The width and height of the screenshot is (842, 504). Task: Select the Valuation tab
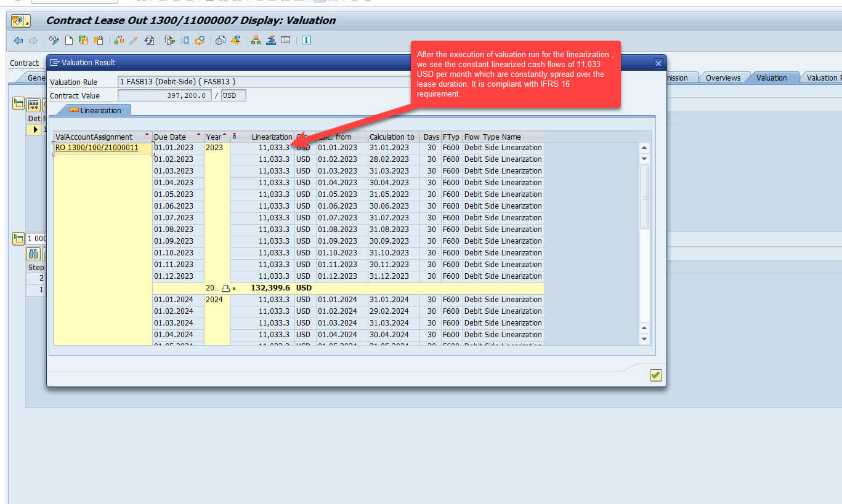(771, 78)
